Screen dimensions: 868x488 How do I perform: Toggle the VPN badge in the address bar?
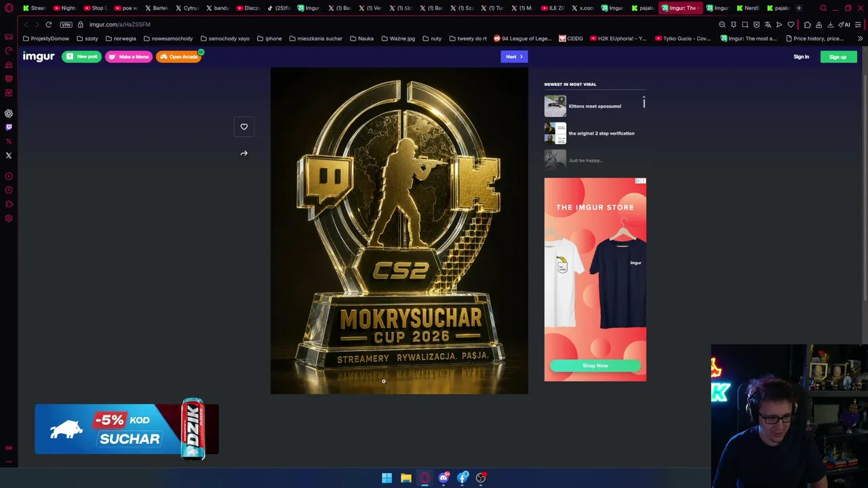click(x=66, y=24)
